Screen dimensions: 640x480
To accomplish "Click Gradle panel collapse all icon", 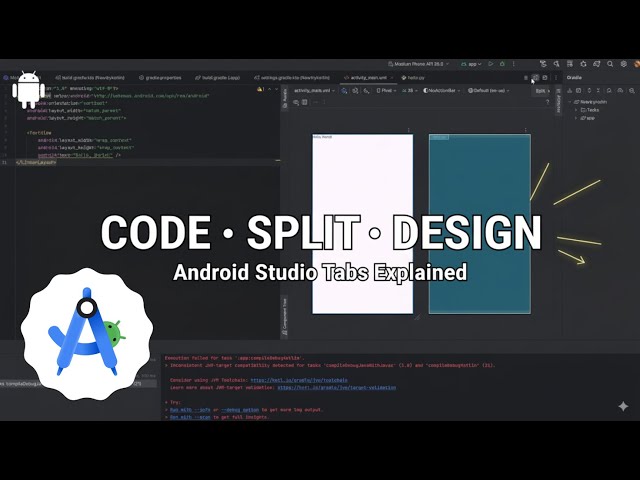I will [x=598, y=91].
